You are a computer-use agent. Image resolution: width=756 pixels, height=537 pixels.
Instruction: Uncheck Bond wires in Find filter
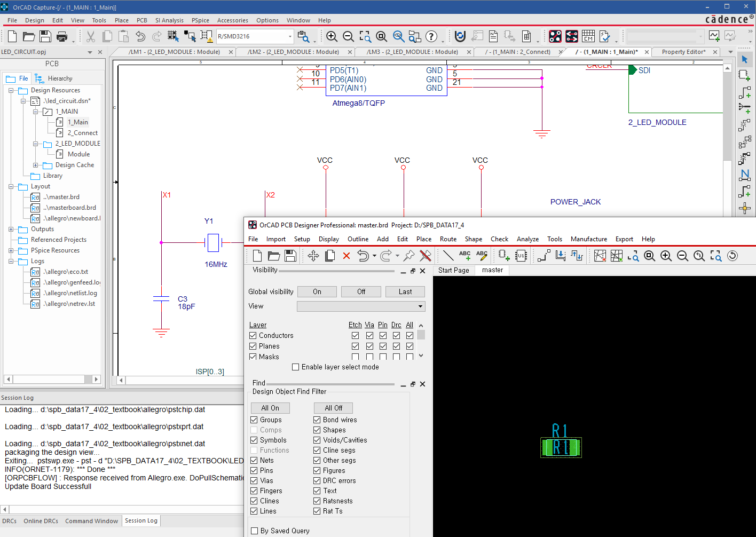[x=317, y=420]
